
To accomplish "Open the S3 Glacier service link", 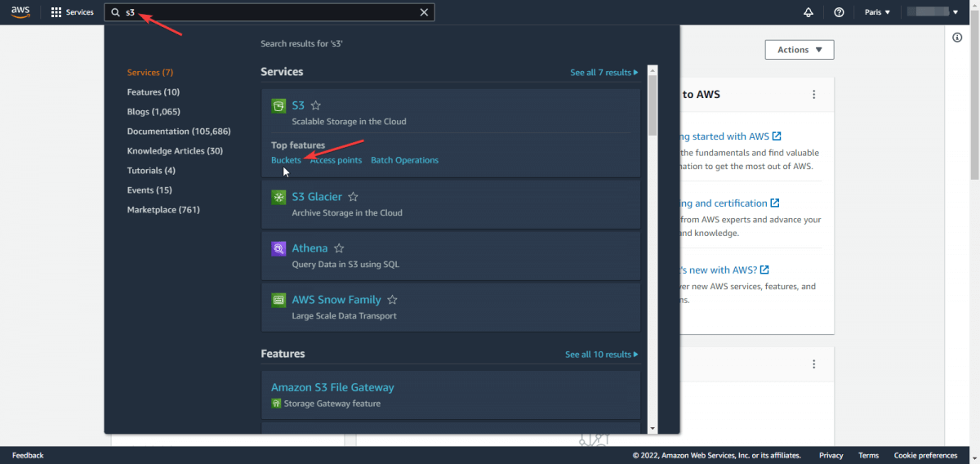I will pos(317,197).
